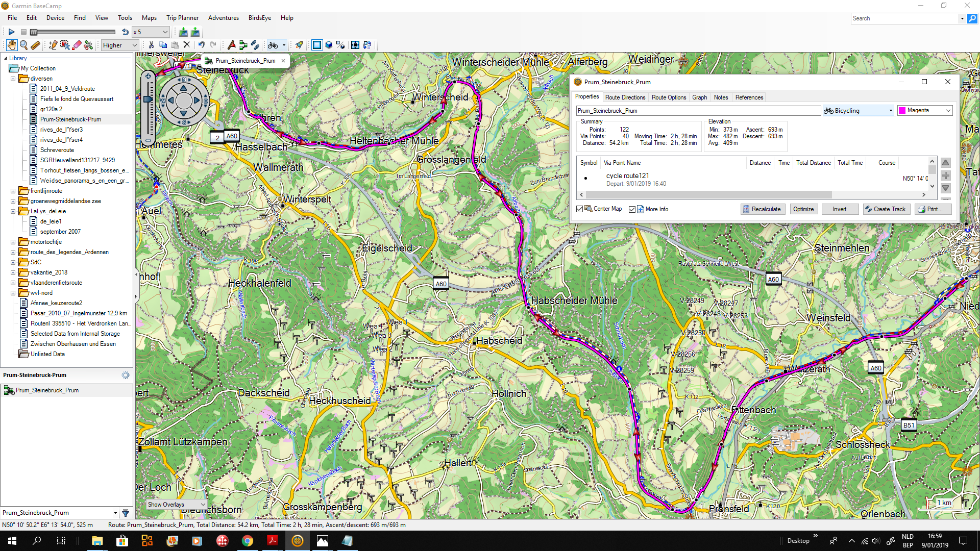This screenshot has width=980, height=551.
Task: Open Chrome from the taskbar
Action: tap(247, 541)
